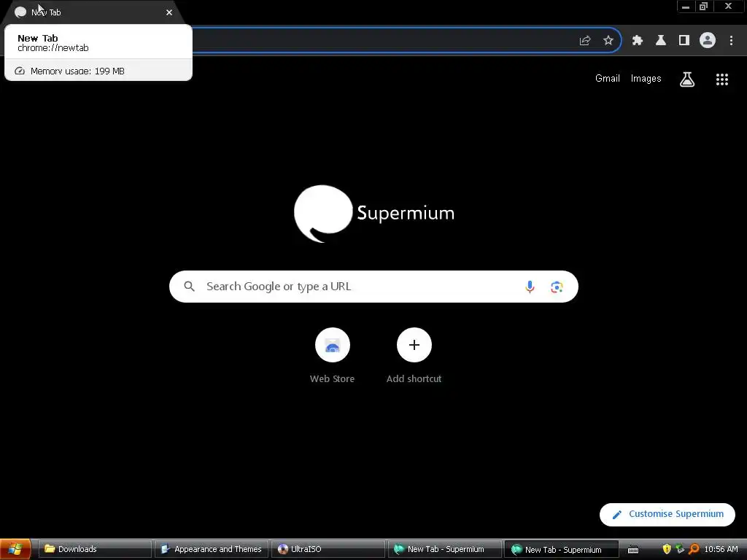
Task: Click the 10:56 AM taskbar clock
Action: click(x=721, y=549)
